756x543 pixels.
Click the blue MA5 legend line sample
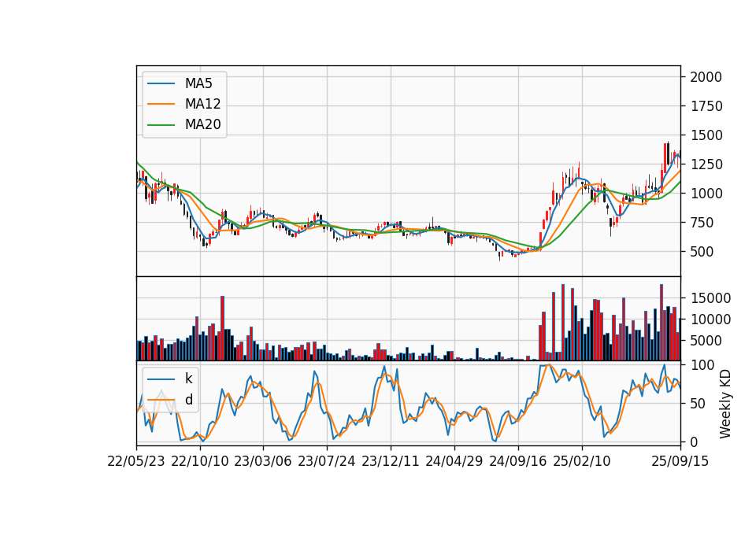click(161, 83)
